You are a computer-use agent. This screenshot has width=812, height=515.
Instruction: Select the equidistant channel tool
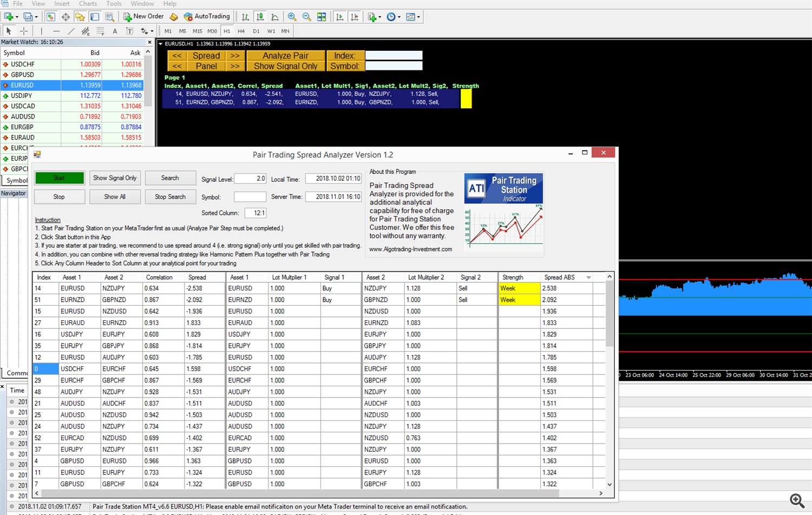point(86,31)
